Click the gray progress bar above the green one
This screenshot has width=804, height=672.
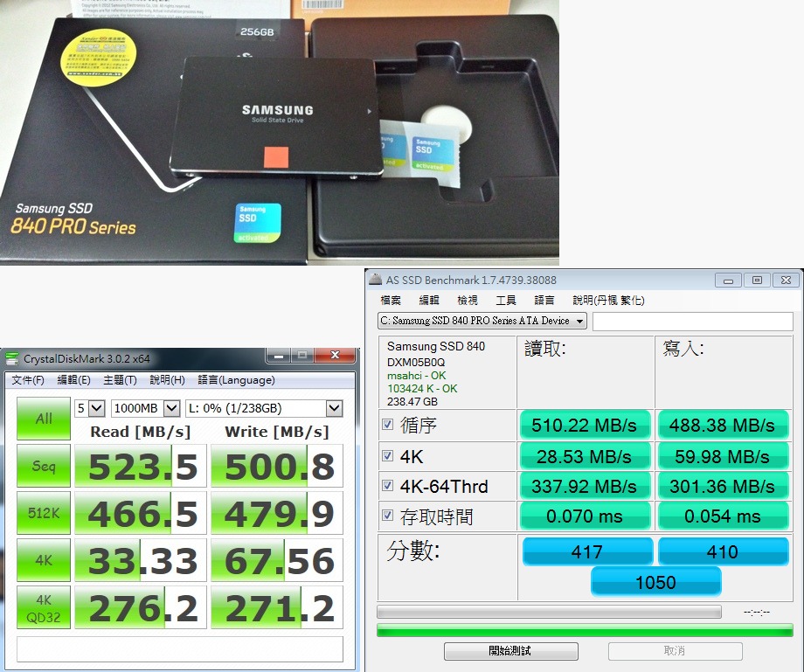click(x=549, y=612)
